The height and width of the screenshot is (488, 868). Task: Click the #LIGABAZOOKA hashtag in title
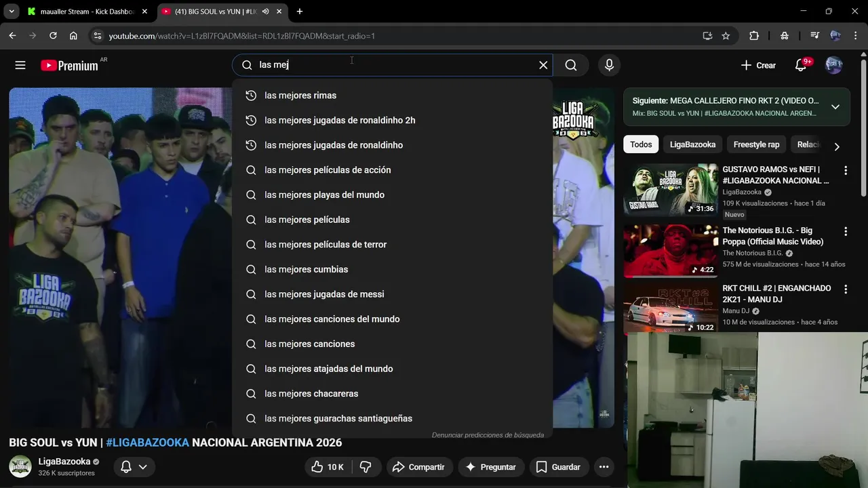(x=147, y=443)
